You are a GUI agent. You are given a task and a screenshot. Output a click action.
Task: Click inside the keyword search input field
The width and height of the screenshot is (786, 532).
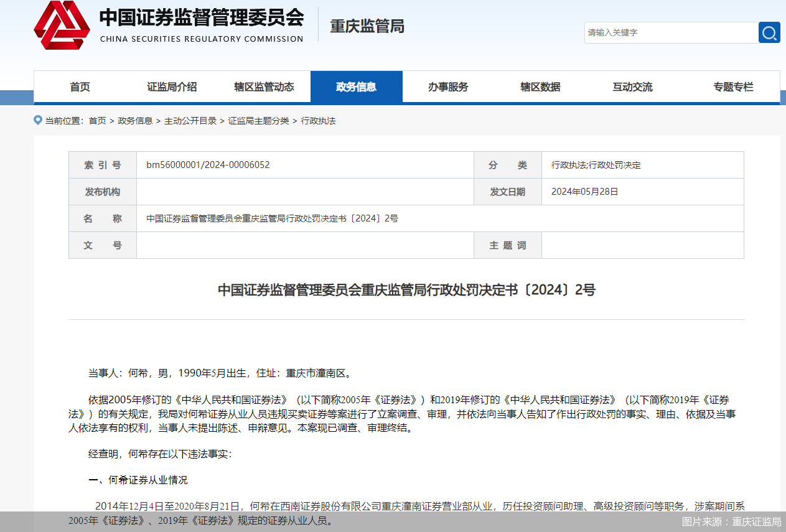tap(672, 32)
